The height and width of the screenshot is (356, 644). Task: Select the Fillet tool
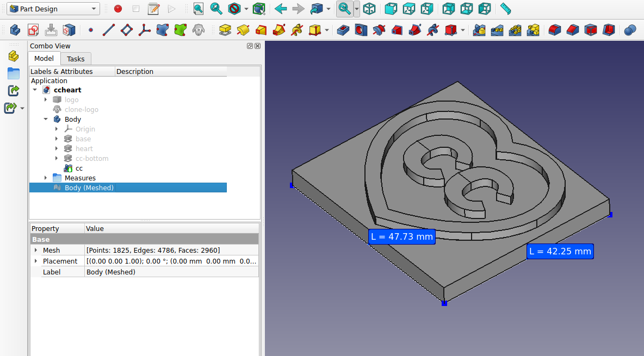(554, 30)
